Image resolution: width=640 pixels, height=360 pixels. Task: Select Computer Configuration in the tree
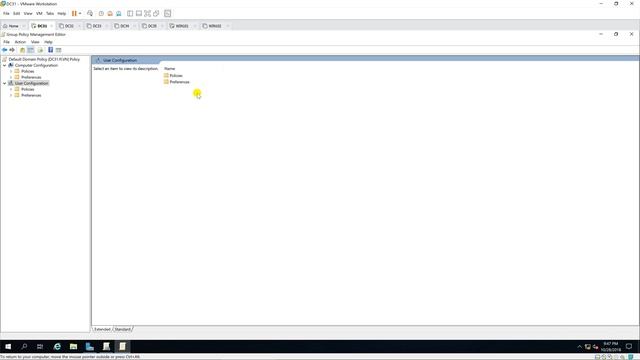pos(36,65)
